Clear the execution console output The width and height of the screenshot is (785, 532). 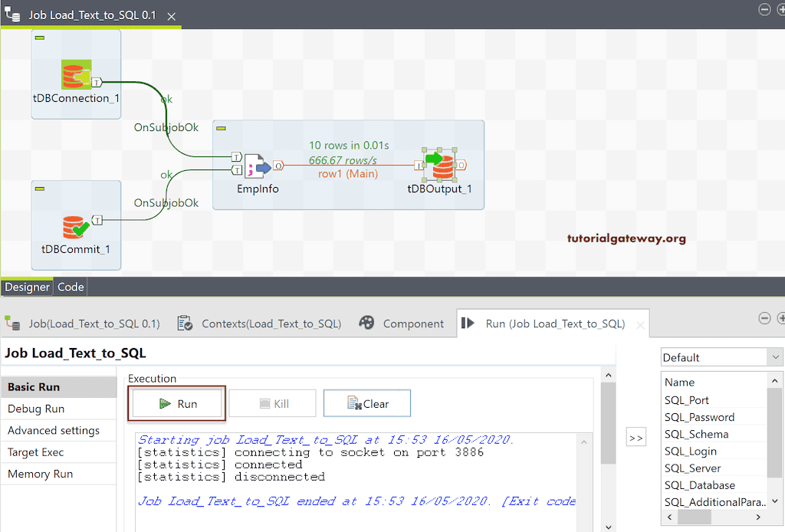coord(366,402)
